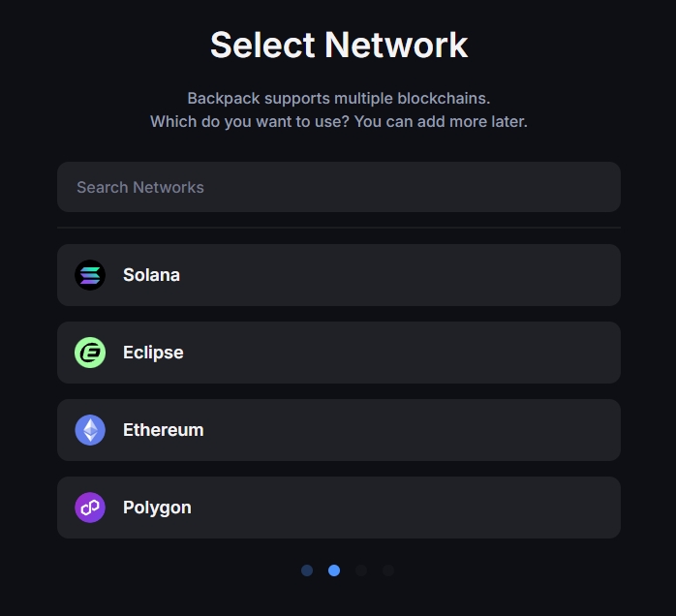Click the Select Network heading
The height and width of the screenshot is (616, 676).
tap(338, 45)
